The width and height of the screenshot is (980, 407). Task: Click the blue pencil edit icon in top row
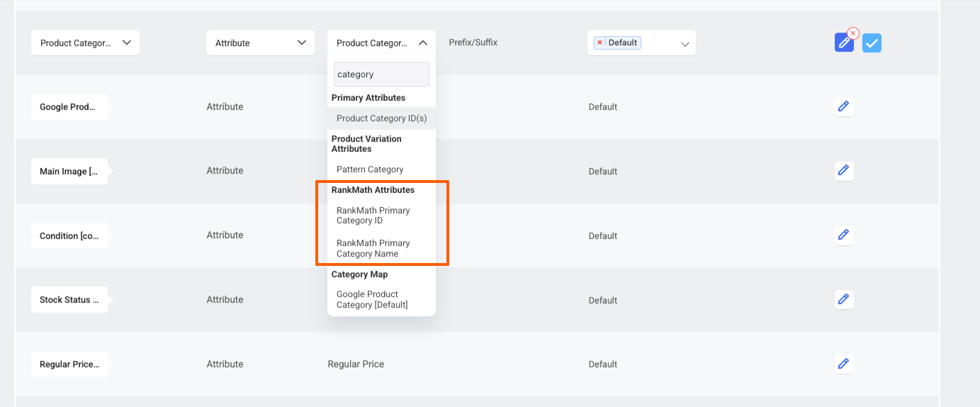tap(843, 43)
